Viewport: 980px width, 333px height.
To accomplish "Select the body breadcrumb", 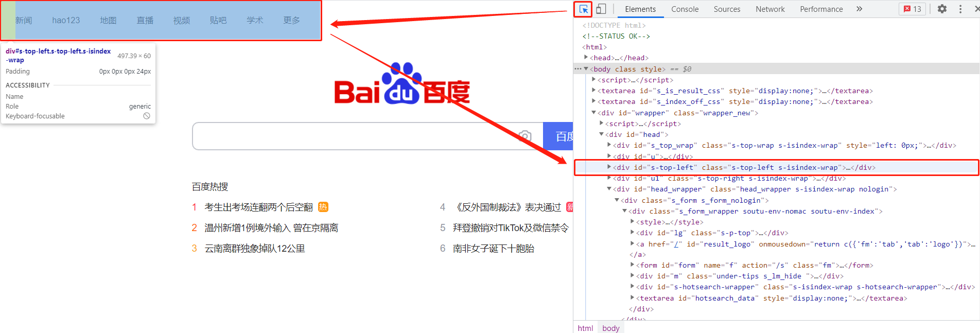I will tap(610, 328).
